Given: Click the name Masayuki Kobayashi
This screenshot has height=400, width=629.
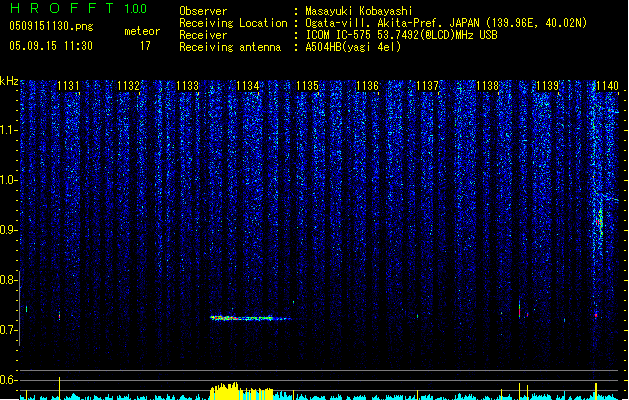Looking at the screenshot, I should (359, 11).
